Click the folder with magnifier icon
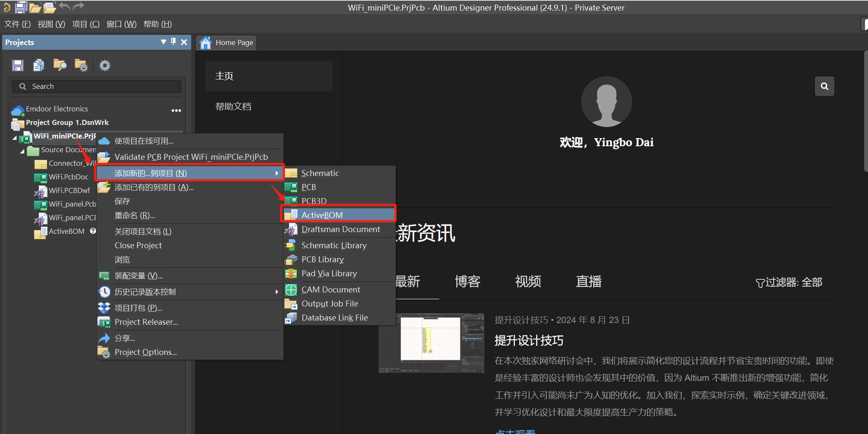Screen dimensions: 868x434 tap(60, 65)
